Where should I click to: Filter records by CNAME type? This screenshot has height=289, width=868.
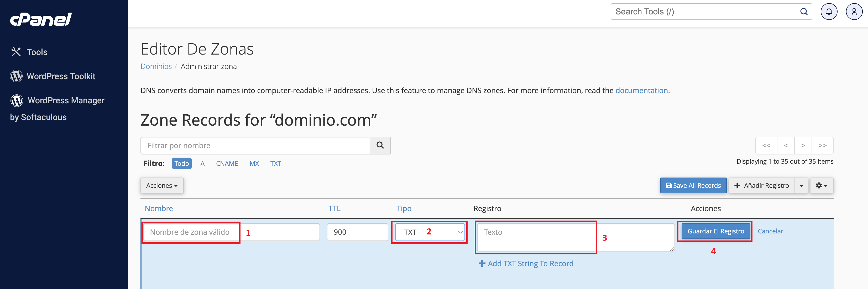point(227,163)
